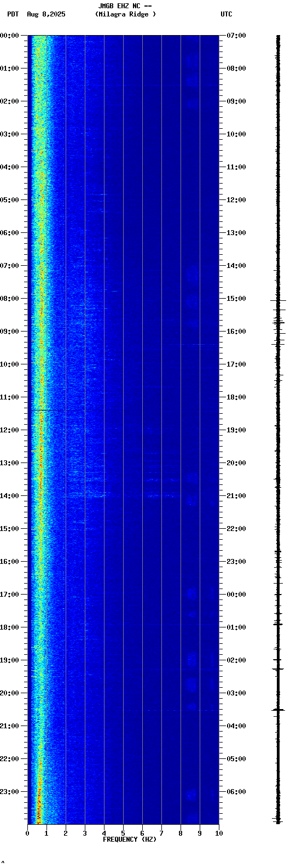Click the PDT time label '15:00'
Viewport: 302px width, 868px height.
coord(9,529)
